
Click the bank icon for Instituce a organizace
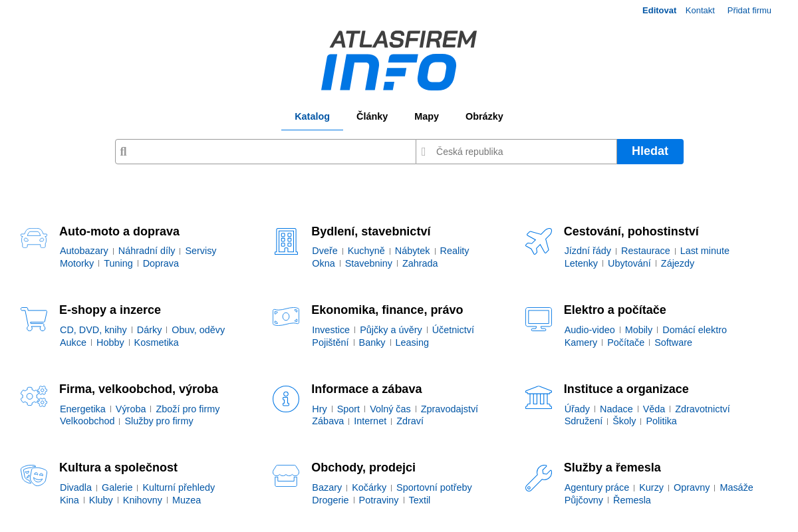click(x=539, y=396)
